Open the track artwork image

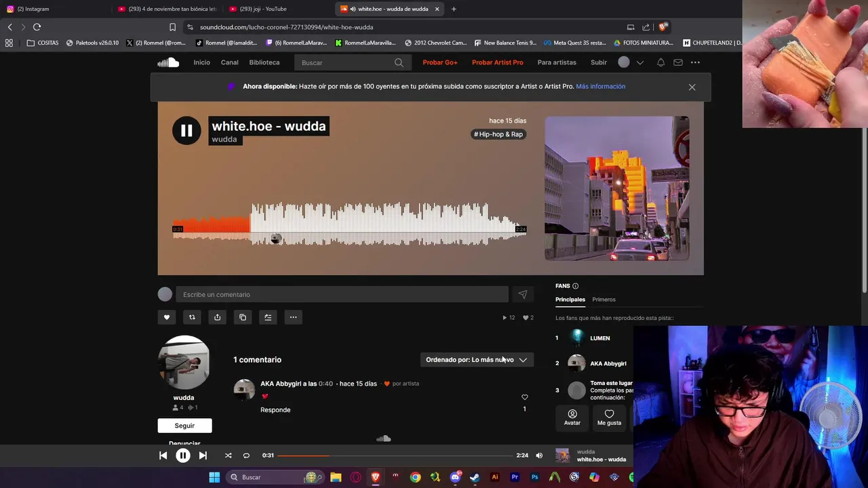click(617, 188)
